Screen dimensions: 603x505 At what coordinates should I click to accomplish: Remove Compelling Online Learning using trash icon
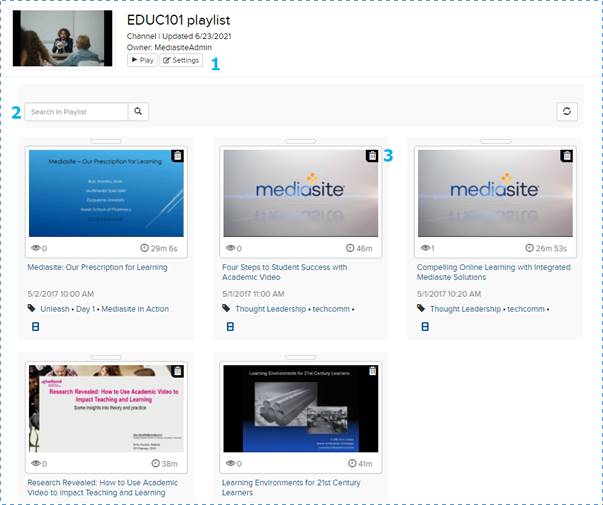[x=566, y=156]
